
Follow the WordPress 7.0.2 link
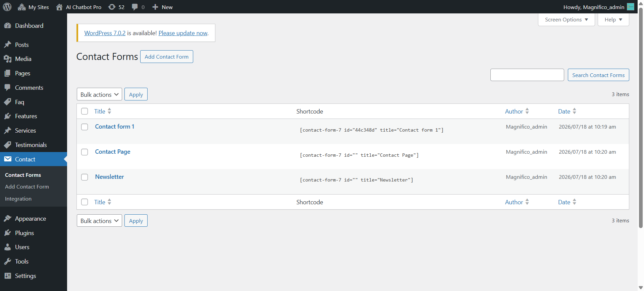[105, 33]
